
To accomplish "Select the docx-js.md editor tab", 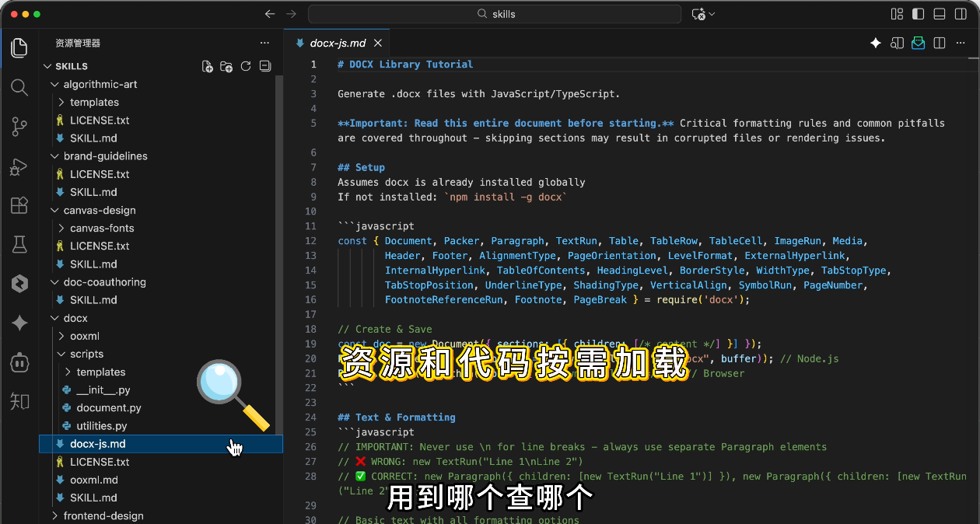I will point(338,43).
